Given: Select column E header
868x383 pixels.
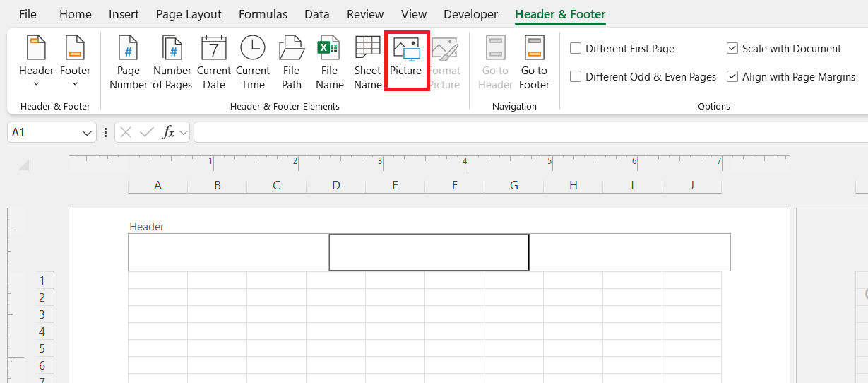Looking at the screenshot, I should pos(396,185).
